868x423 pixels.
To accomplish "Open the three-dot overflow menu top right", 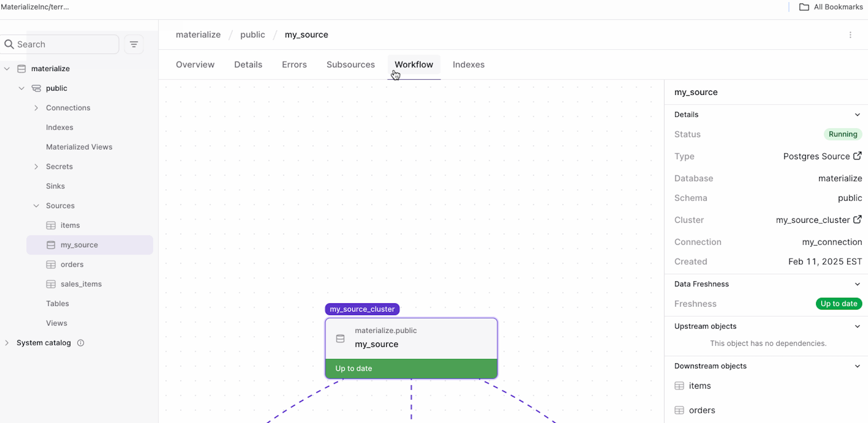I will tap(851, 35).
